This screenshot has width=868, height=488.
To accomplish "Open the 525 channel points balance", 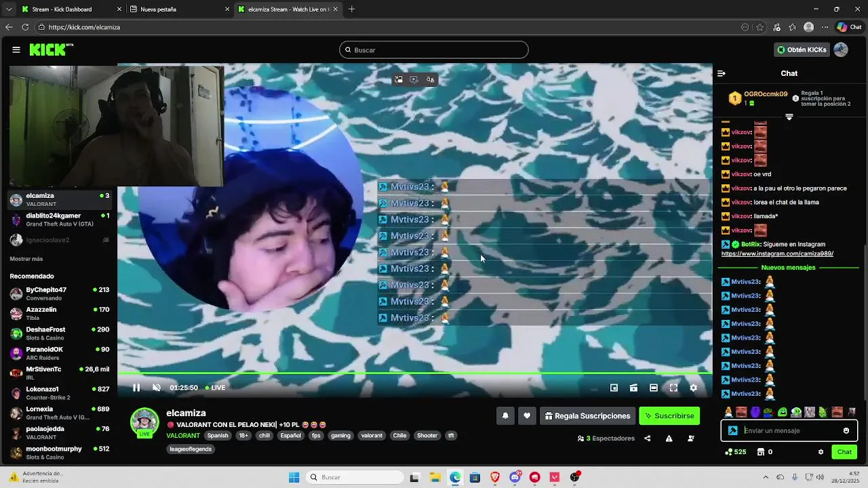I will point(735,452).
